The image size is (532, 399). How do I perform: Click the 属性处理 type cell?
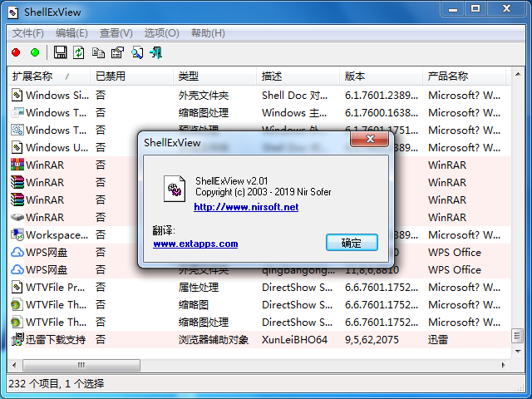coord(199,288)
